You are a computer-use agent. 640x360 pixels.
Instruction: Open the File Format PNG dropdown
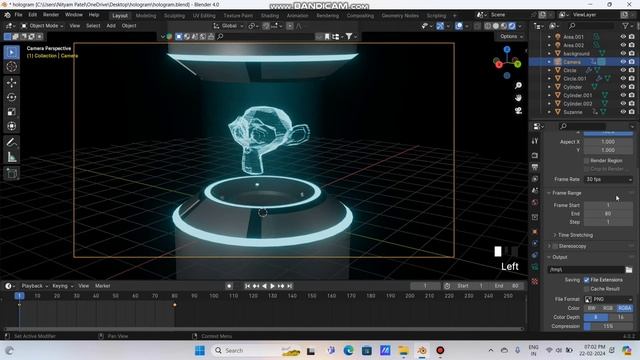click(608, 299)
